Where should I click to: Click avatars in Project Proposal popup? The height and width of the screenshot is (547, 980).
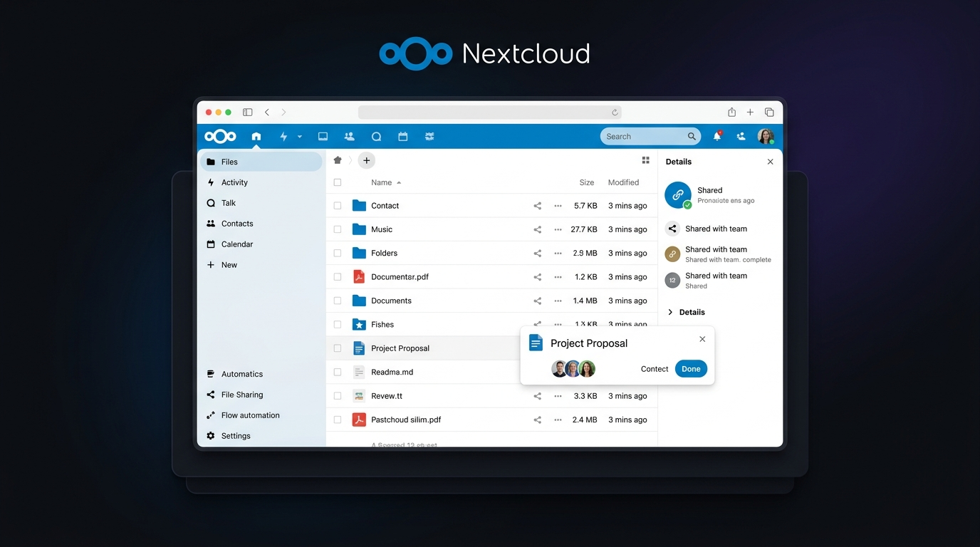(573, 369)
